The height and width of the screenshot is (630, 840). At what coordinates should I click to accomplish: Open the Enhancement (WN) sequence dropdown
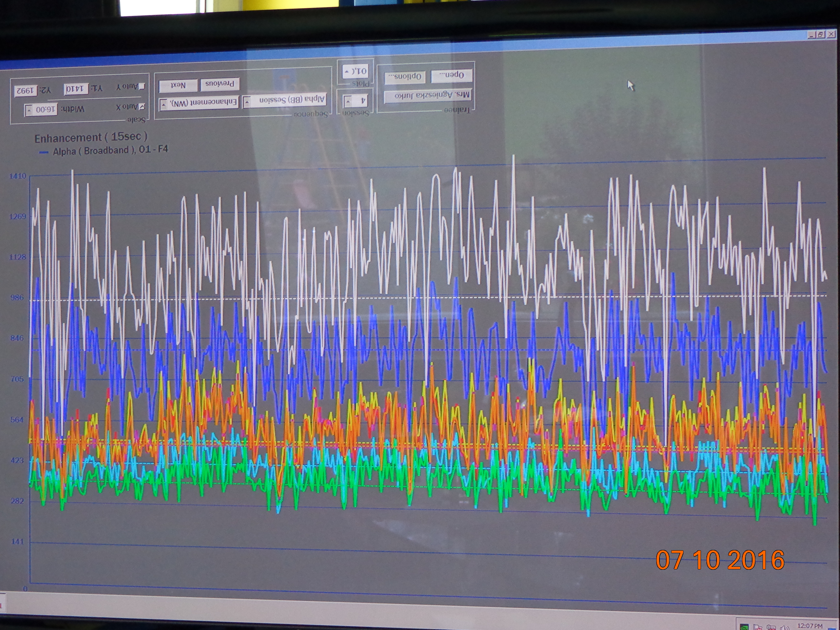pos(163,104)
